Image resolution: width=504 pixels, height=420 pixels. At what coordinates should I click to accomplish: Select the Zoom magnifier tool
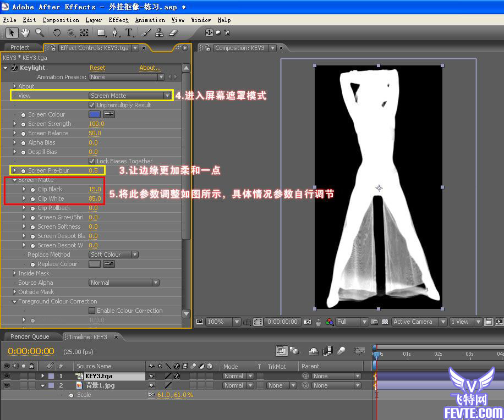coord(40,33)
